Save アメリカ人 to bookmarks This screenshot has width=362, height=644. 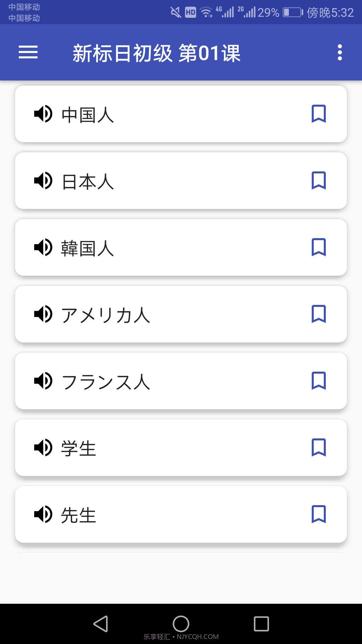tap(318, 314)
